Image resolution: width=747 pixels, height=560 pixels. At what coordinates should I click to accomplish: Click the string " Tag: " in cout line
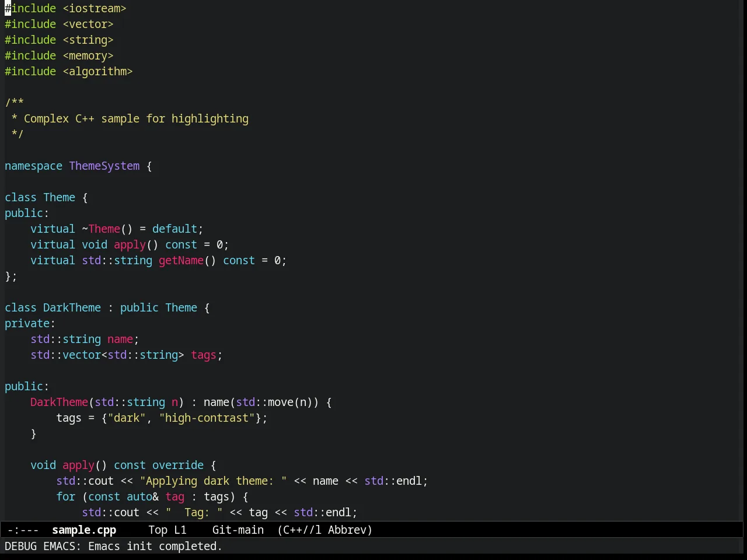194,512
